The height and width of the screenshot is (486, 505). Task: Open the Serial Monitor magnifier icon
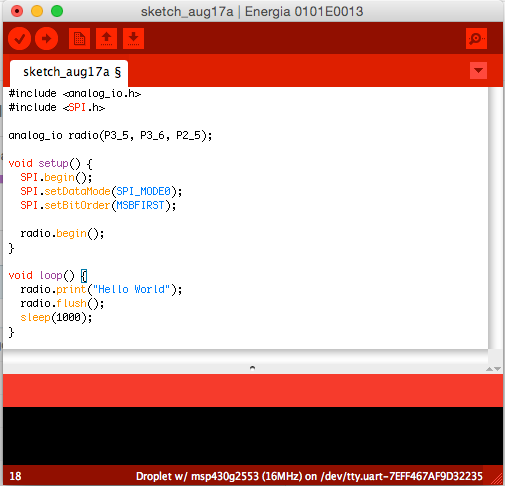476,39
